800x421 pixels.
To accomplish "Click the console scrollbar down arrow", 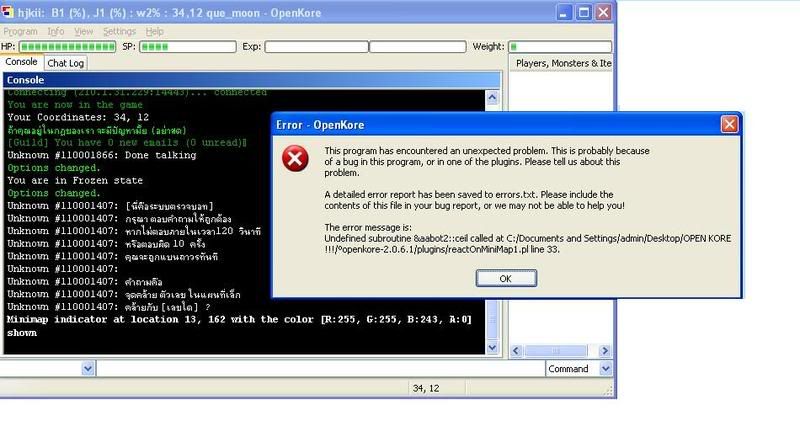I will pyautogui.click(x=494, y=347).
